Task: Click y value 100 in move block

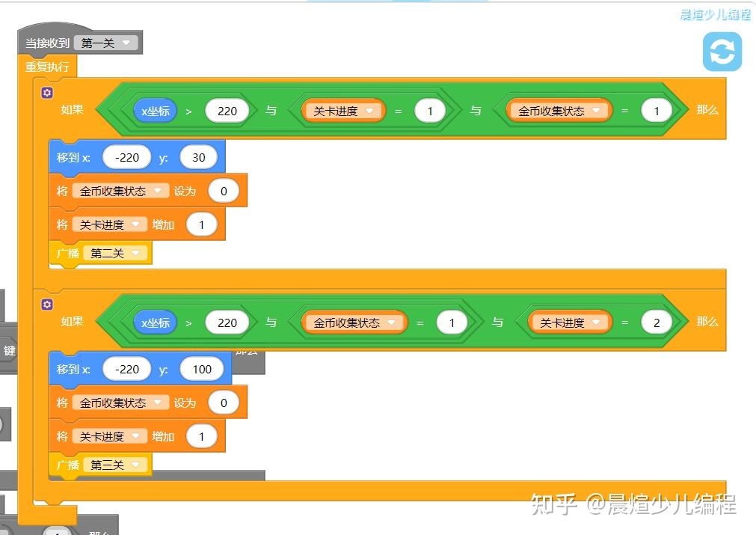Action: point(202,369)
